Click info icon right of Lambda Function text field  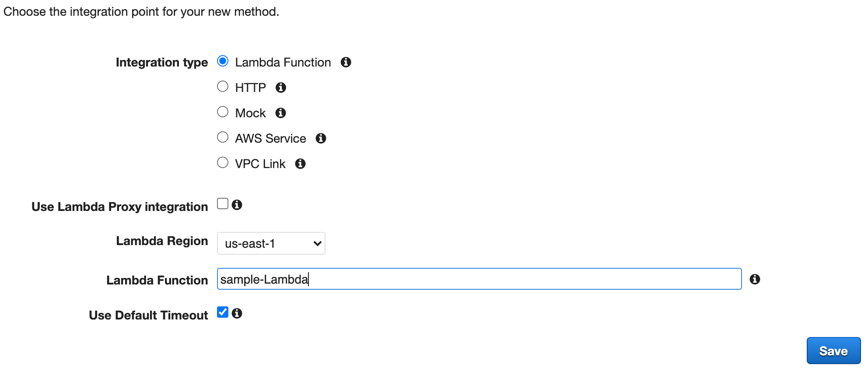[x=755, y=279]
